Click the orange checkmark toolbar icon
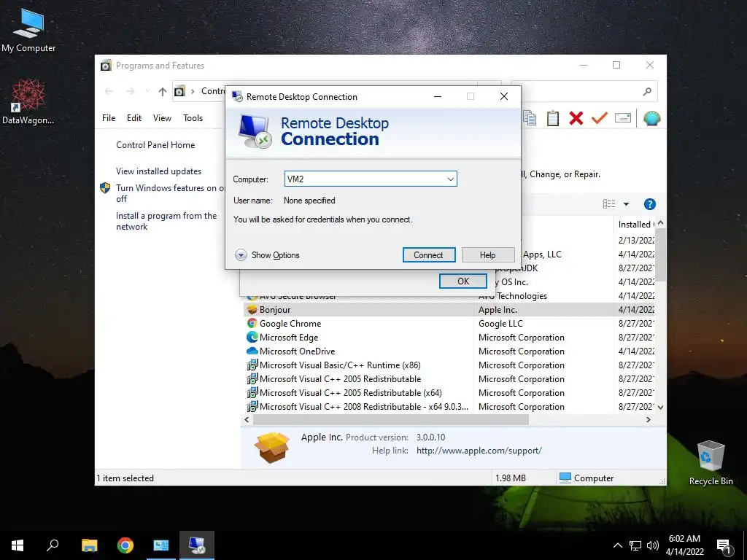The height and width of the screenshot is (560, 747). (x=600, y=118)
